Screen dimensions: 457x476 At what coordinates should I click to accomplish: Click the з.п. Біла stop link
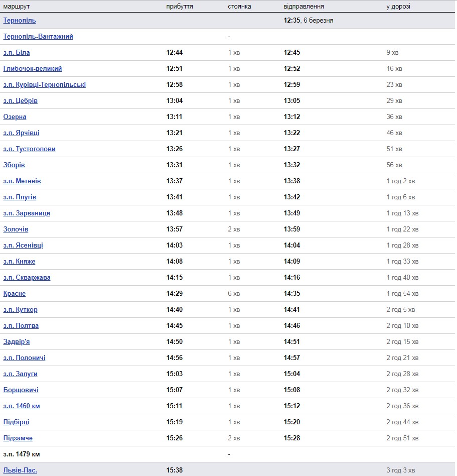click(x=17, y=53)
